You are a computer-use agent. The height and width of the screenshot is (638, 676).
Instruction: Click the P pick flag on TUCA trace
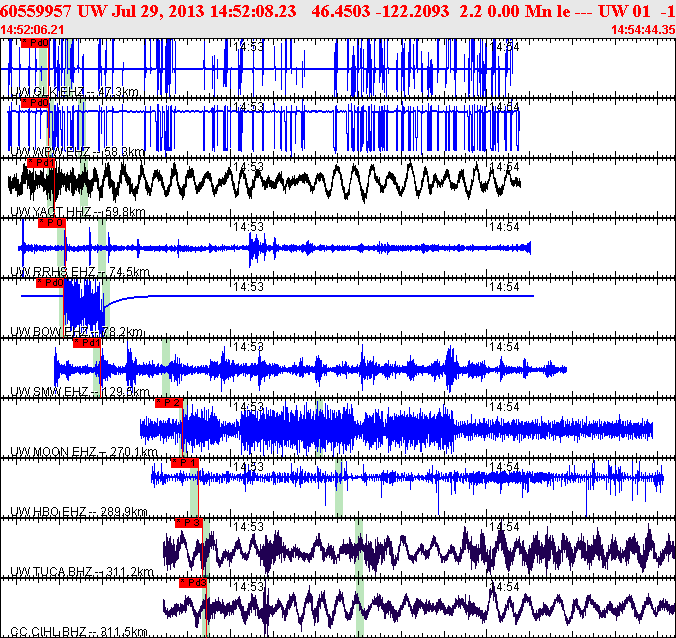click(x=189, y=522)
